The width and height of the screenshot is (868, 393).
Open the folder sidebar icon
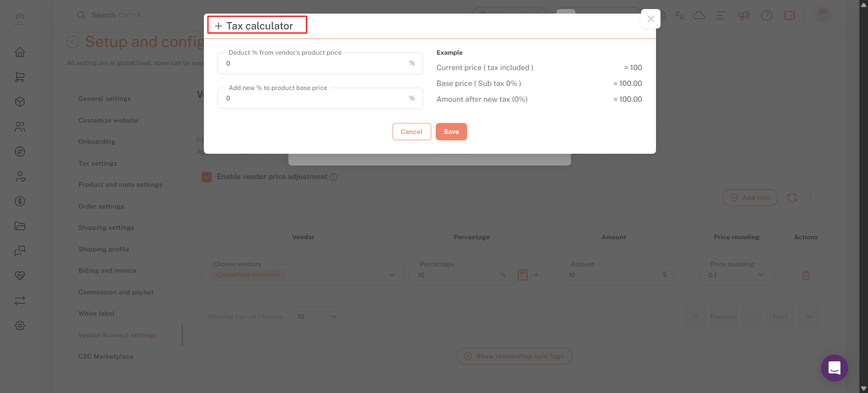[20, 226]
